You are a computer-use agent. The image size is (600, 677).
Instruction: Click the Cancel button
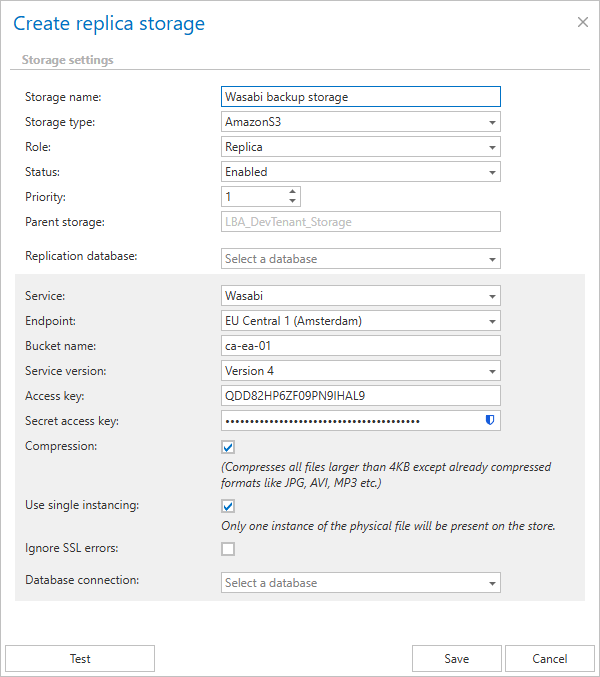pyautogui.click(x=549, y=659)
